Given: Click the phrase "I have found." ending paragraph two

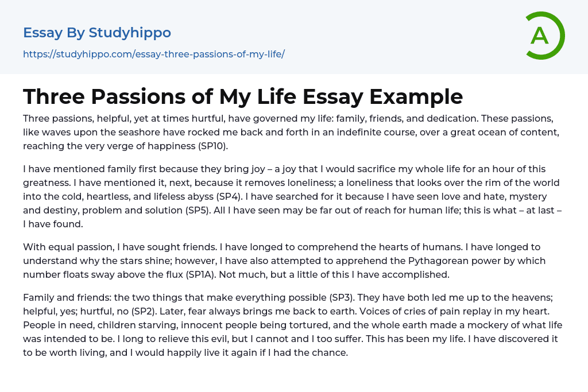Looking at the screenshot, I should 53,224.
